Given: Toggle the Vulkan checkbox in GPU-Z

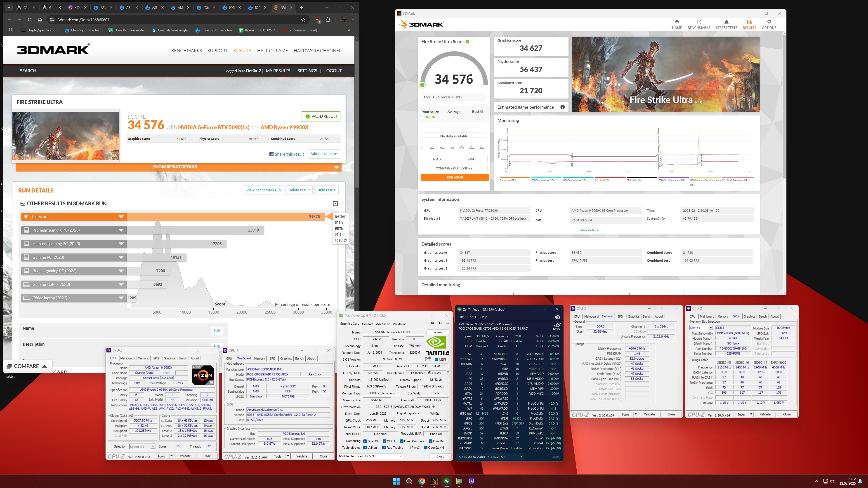Looking at the screenshot, I should click(365, 448).
